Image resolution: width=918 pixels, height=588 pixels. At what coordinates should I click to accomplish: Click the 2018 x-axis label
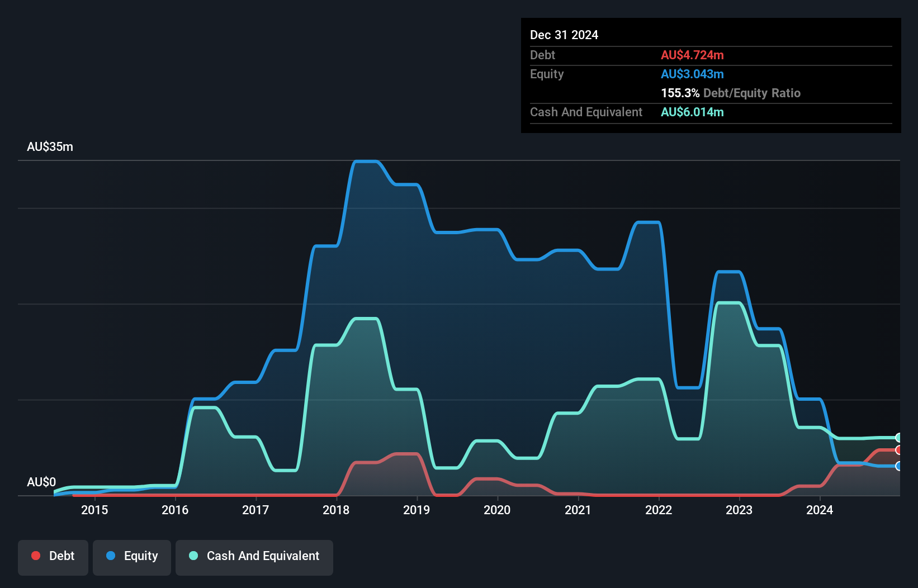(x=336, y=510)
